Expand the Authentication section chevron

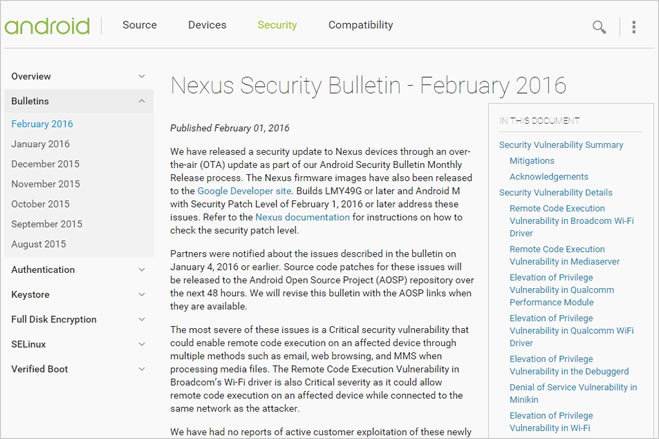coord(142,269)
